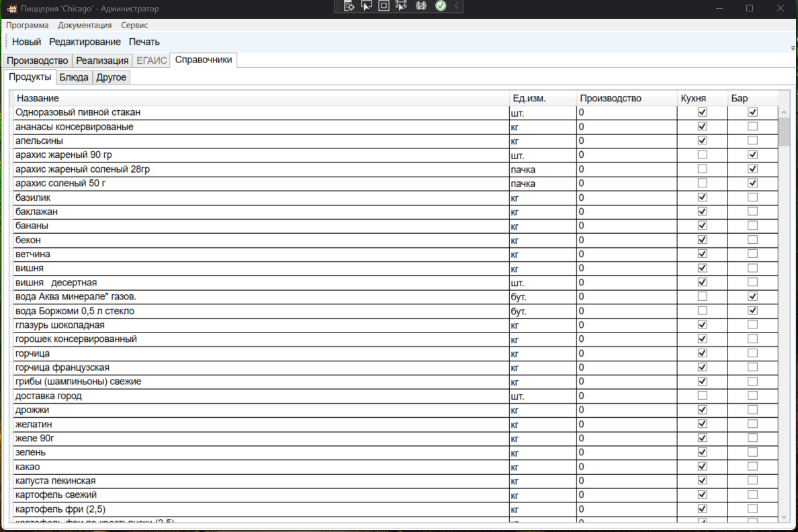Select the row апельсины
The width and height of the screenshot is (798, 532).
pos(396,141)
